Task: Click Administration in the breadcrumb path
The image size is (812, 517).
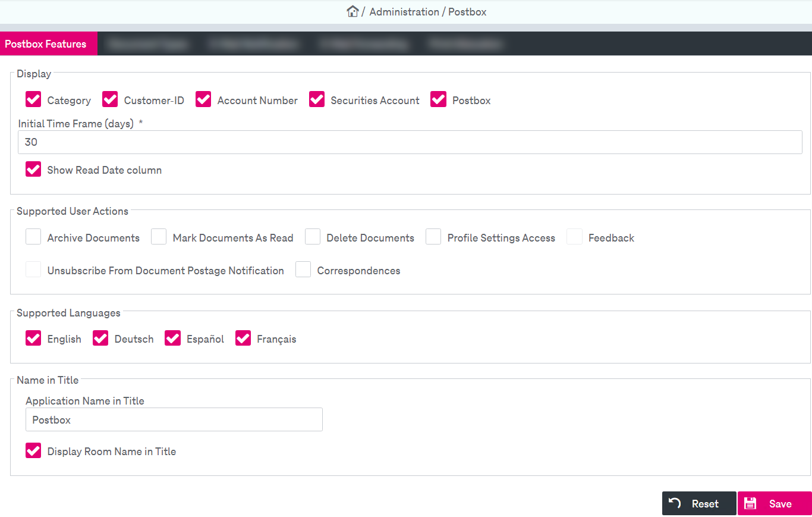Action: [x=404, y=12]
